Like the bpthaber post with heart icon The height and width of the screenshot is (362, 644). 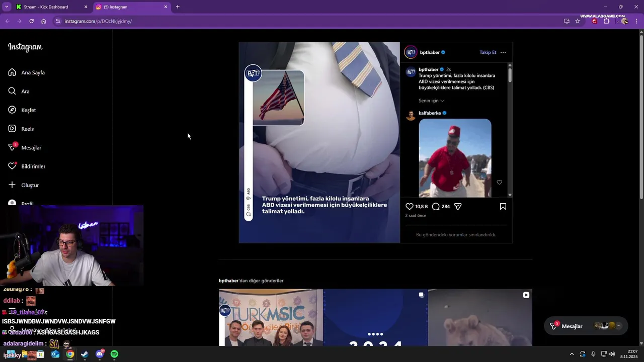tap(410, 206)
